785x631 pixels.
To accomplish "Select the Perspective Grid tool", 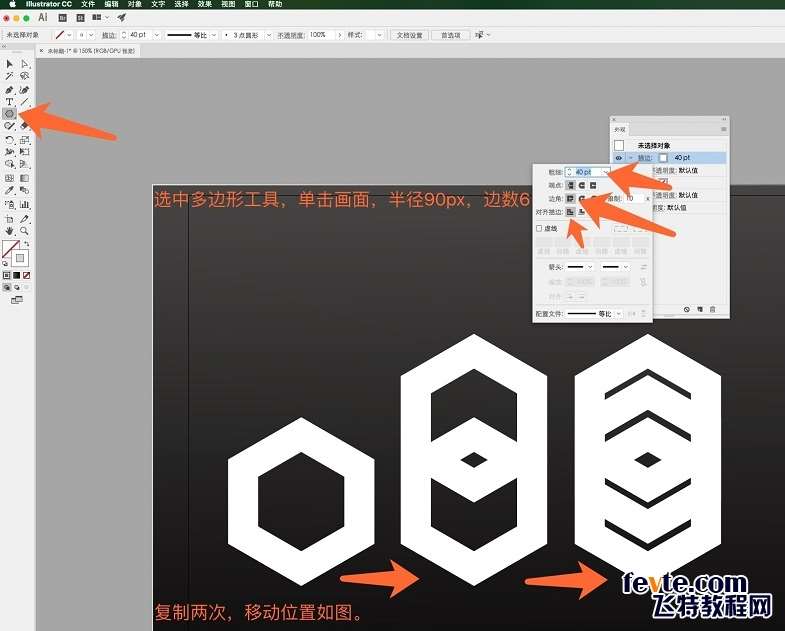I will 25,164.
